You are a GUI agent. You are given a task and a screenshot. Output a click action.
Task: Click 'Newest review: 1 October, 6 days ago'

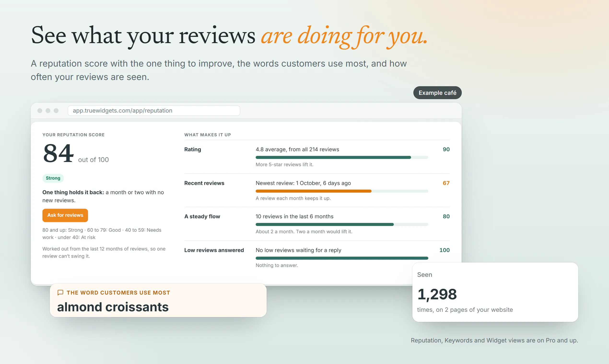[x=303, y=183]
